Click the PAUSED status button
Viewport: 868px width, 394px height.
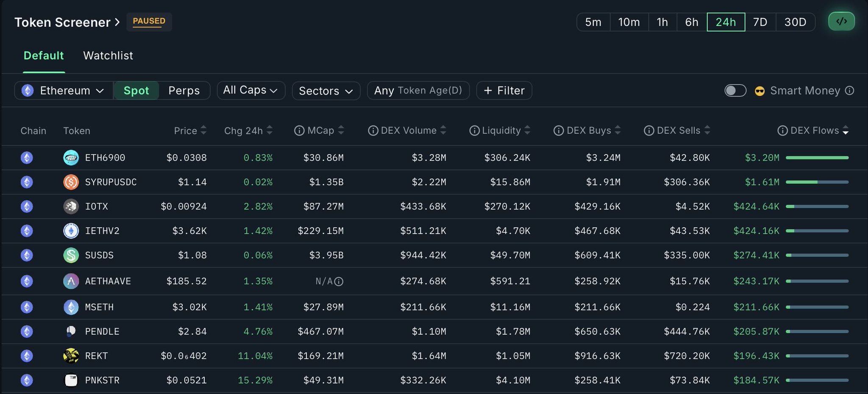149,21
